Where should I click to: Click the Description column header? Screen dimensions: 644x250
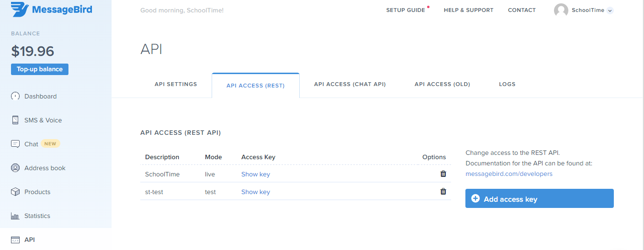[162, 157]
